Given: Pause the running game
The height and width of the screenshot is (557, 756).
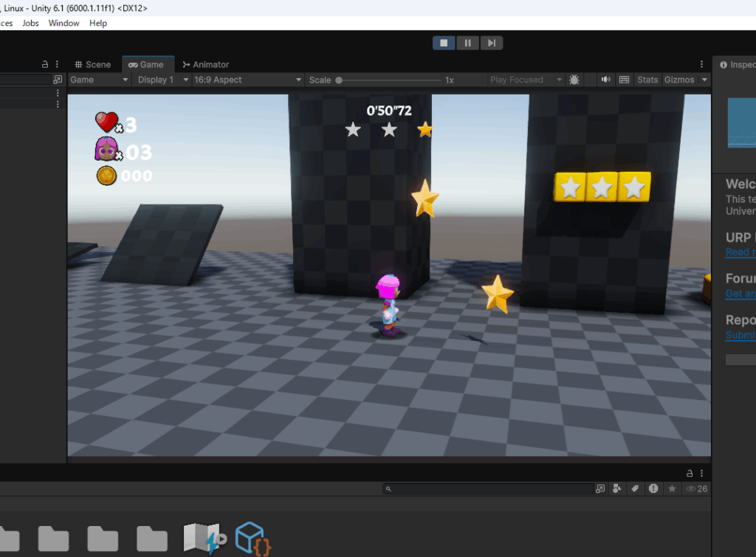Looking at the screenshot, I should click(x=467, y=43).
